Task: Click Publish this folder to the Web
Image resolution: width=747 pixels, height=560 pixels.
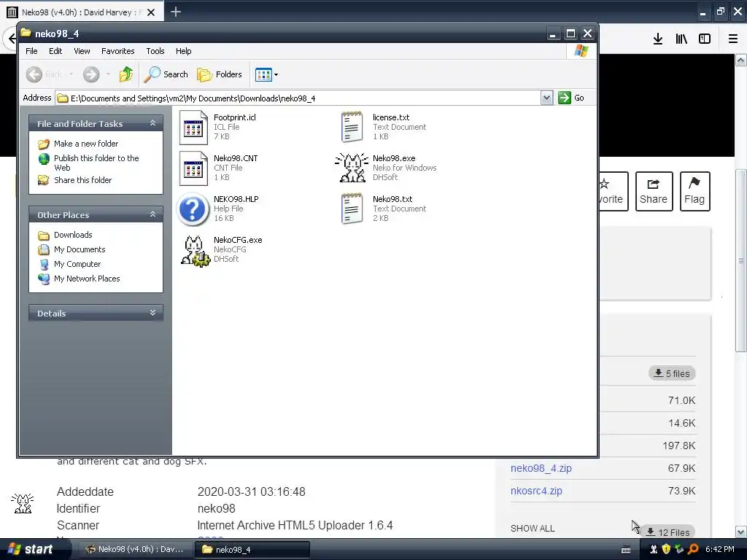Action: (96, 163)
